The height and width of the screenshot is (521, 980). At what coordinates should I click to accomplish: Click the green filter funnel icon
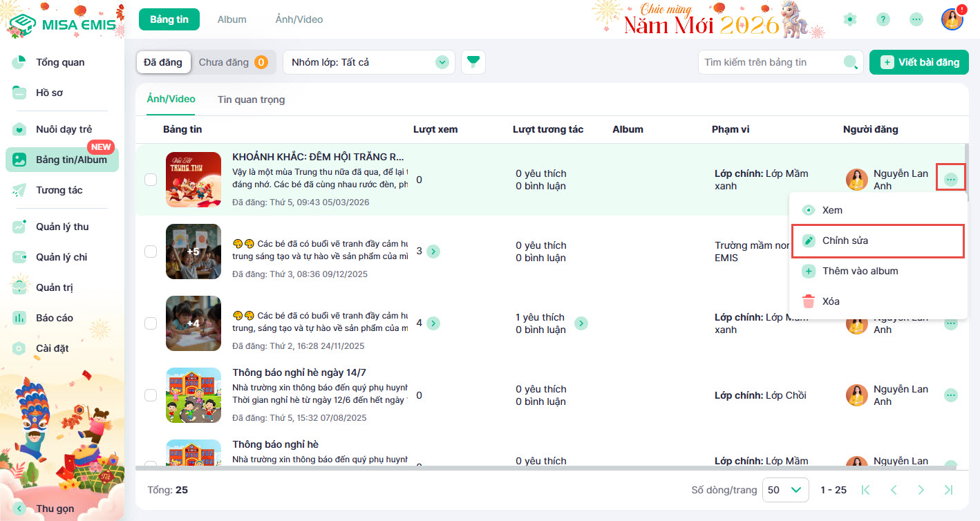point(473,62)
